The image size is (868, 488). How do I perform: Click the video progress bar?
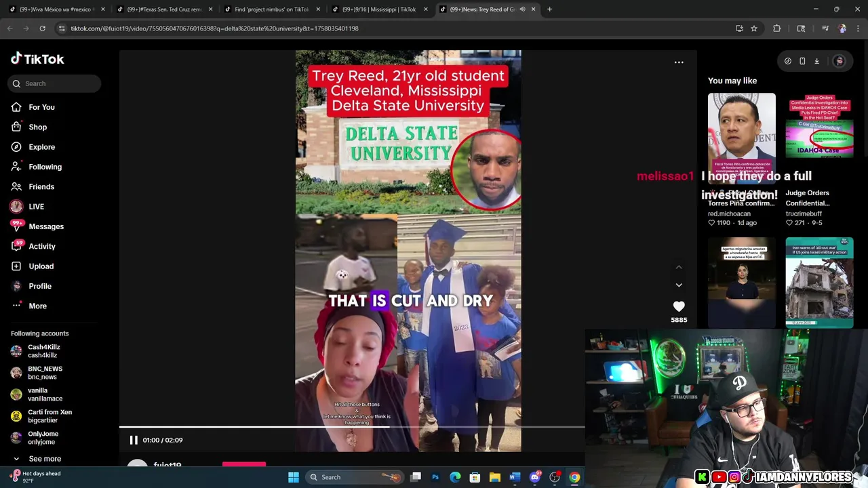[352, 427]
